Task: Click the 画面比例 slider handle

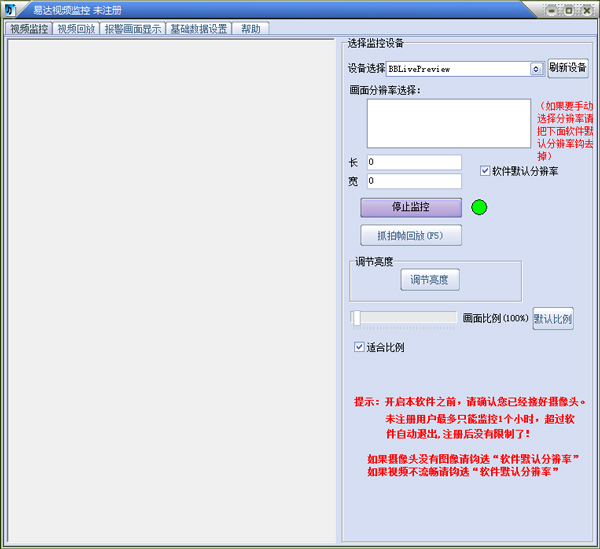Action: click(356, 318)
